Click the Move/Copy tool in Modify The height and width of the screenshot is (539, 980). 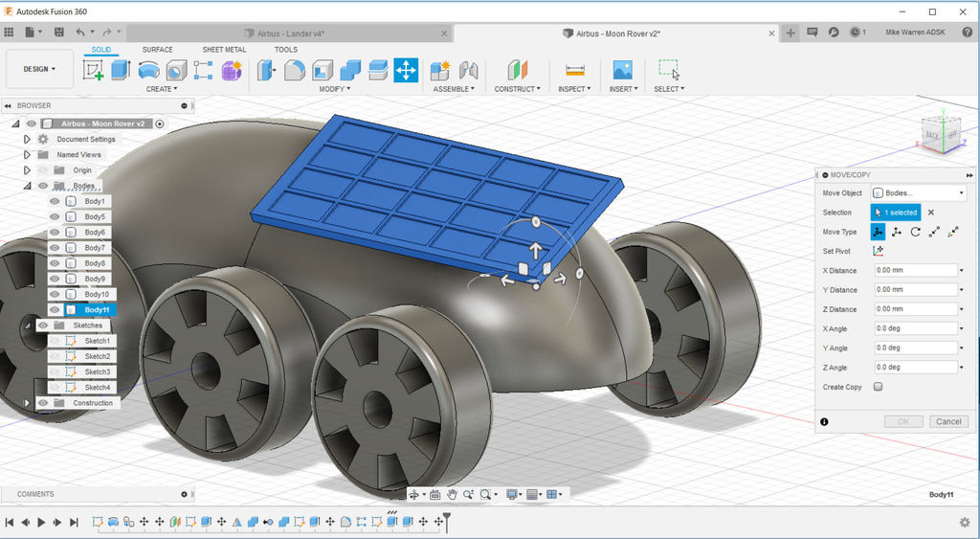click(406, 70)
